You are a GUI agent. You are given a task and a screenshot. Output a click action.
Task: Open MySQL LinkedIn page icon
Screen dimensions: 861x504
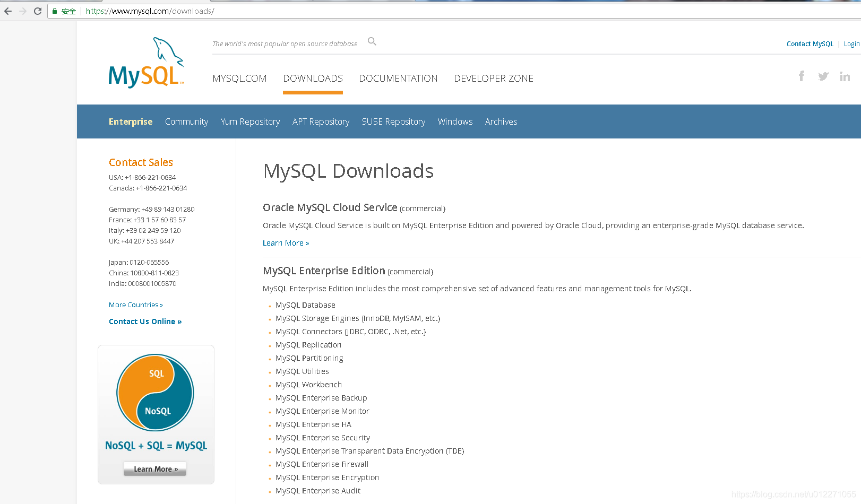(845, 76)
